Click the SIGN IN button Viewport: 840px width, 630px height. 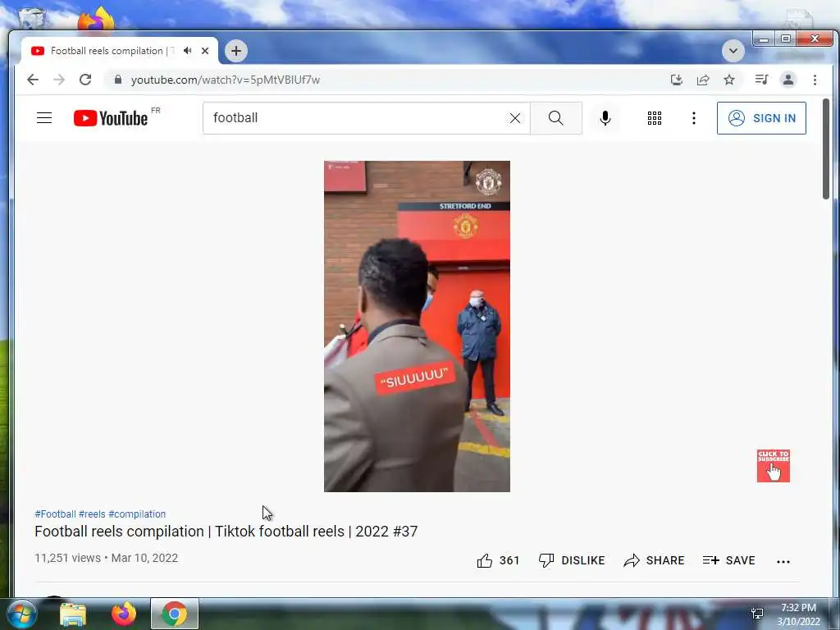click(x=761, y=118)
